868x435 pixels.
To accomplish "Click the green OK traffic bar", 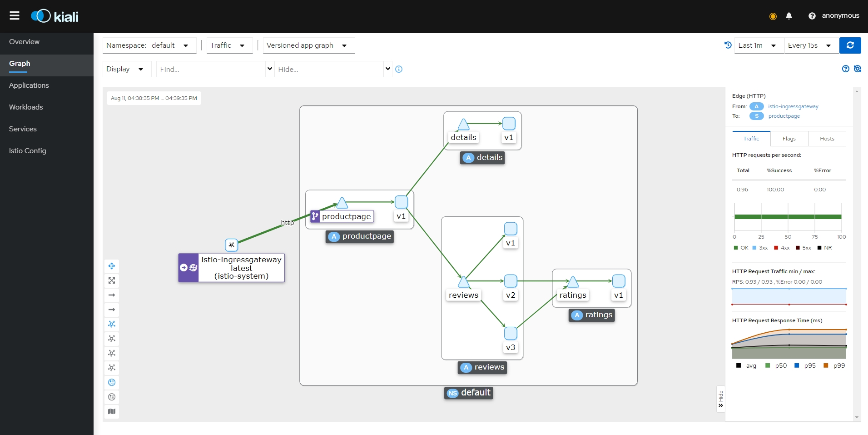I will [788, 217].
